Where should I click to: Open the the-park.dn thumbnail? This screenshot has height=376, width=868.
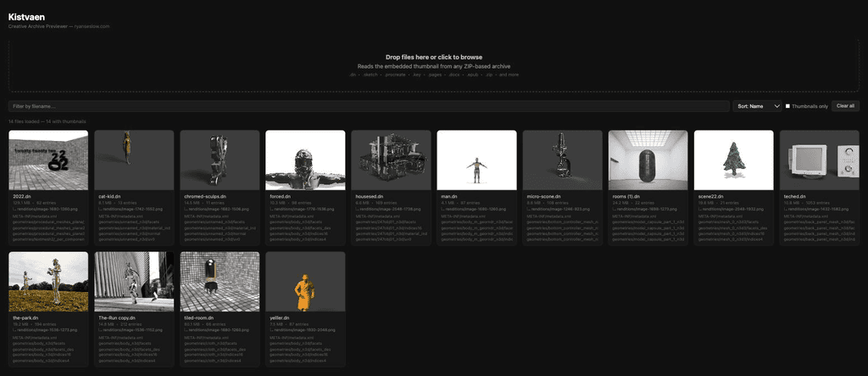click(48, 282)
